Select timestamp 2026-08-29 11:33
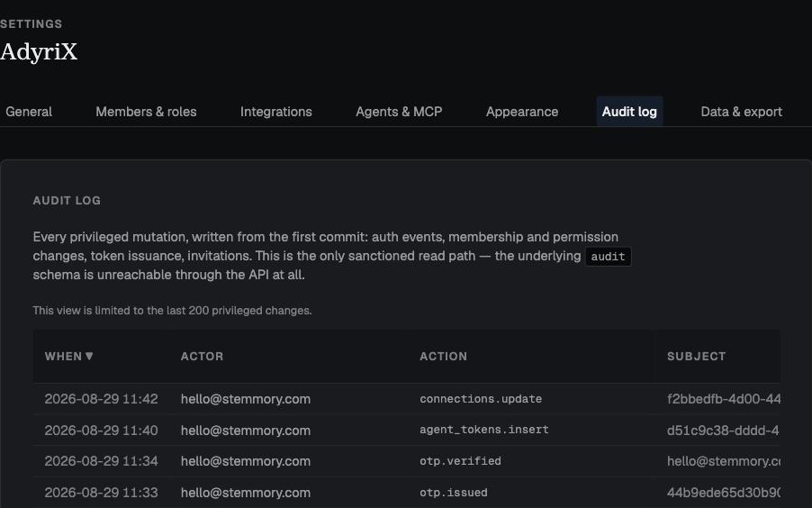 click(101, 493)
